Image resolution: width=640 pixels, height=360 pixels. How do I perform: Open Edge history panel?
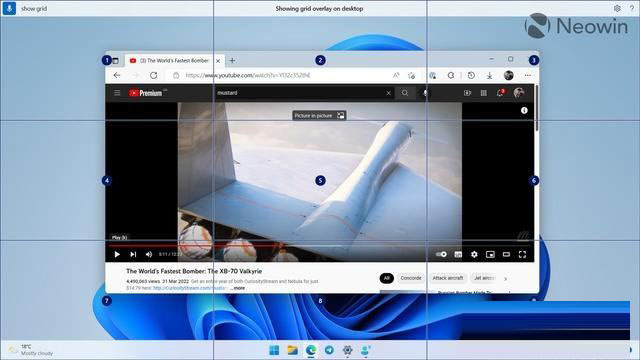tap(471, 76)
